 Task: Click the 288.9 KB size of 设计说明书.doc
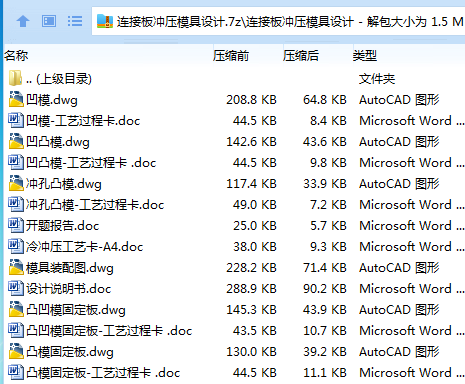click(251, 289)
